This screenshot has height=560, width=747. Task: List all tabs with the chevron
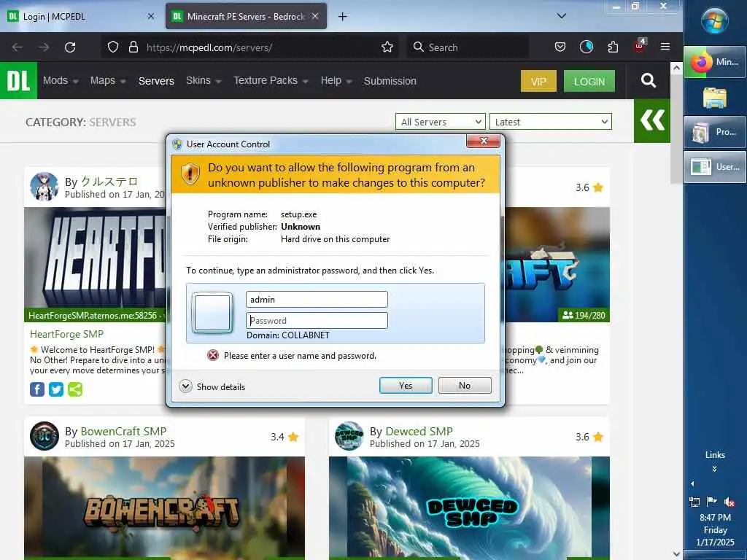(562, 16)
